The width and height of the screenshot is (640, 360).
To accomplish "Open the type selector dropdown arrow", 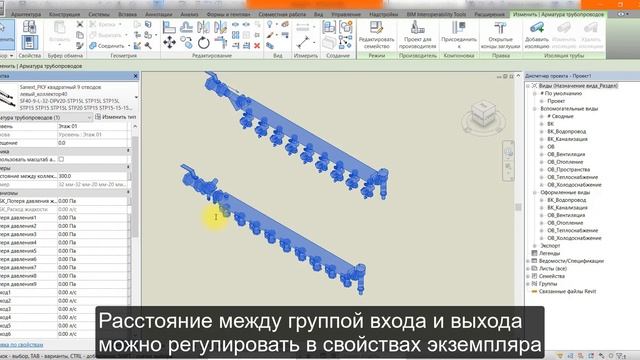I will [x=136, y=97].
